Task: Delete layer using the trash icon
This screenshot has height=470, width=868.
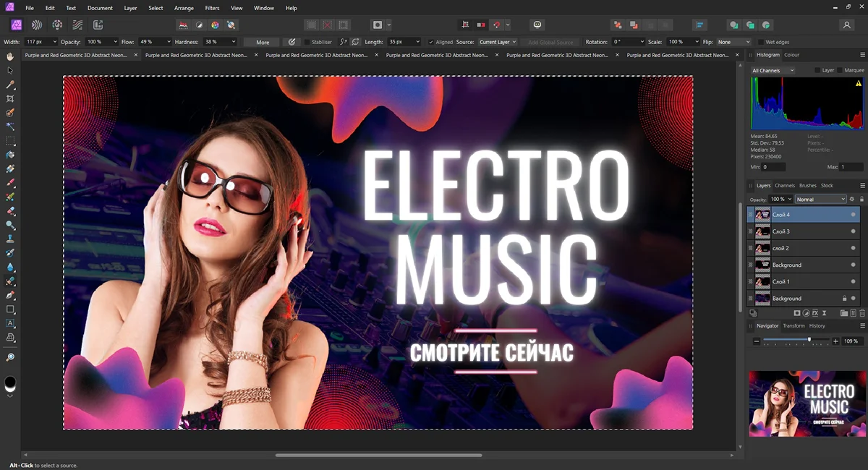Action: (862, 313)
